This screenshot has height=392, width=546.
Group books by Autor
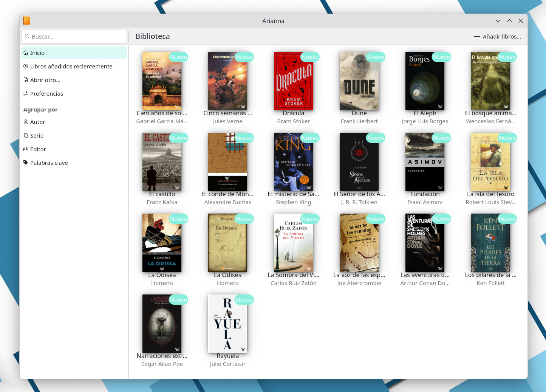coord(74,122)
